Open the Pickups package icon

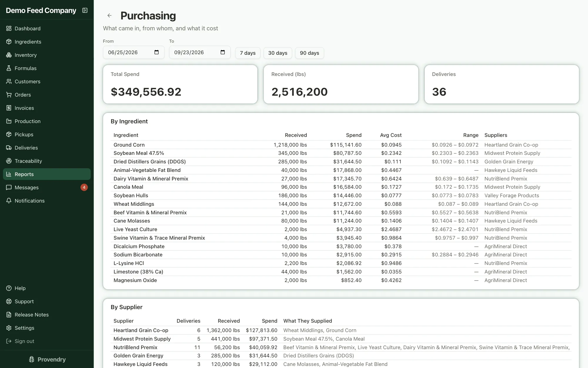tap(9, 134)
